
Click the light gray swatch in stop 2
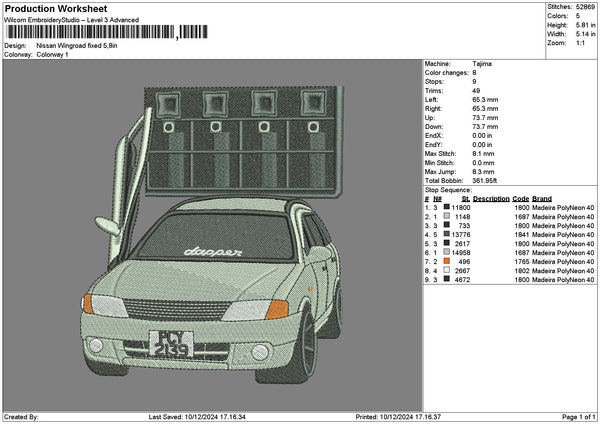pyautogui.click(x=448, y=215)
